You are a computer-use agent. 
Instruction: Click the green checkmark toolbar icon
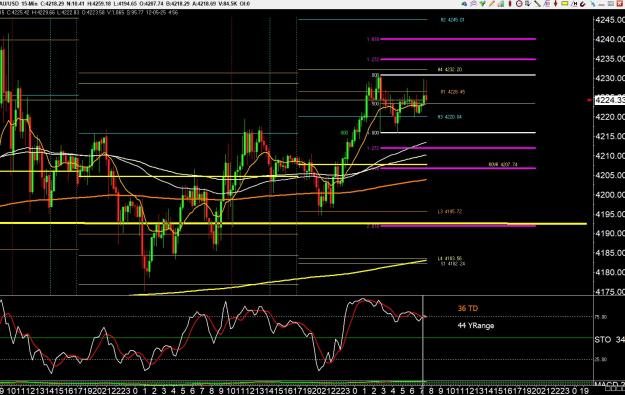click(x=482, y=4)
